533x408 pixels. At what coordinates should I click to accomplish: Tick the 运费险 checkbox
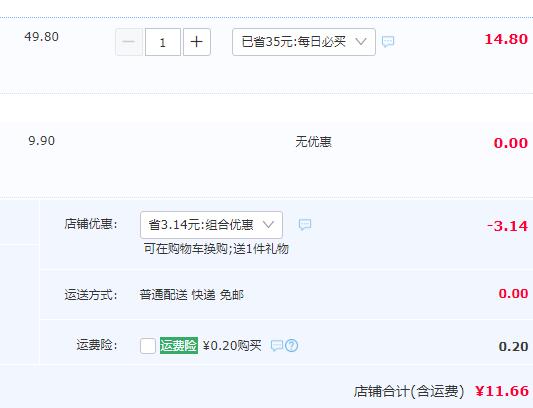click(x=148, y=346)
